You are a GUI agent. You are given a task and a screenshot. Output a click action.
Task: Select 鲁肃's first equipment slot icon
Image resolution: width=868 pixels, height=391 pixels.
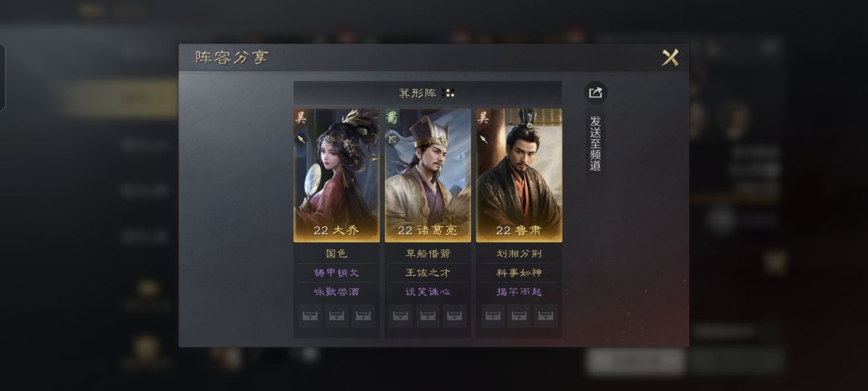(493, 315)
